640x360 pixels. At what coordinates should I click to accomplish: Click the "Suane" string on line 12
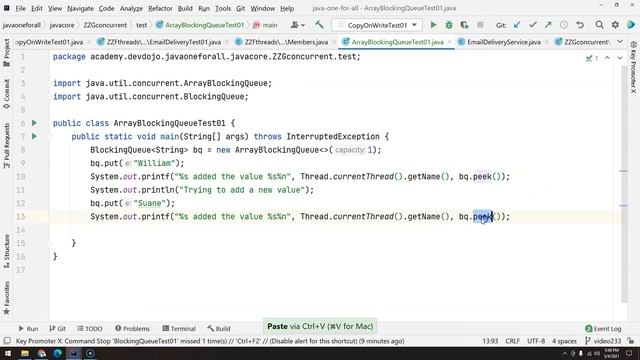150,203
